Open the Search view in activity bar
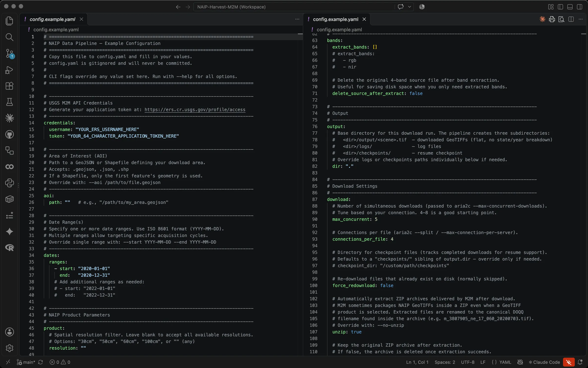The width and height of the screenshot is (588, 368). tap(9, 37)
